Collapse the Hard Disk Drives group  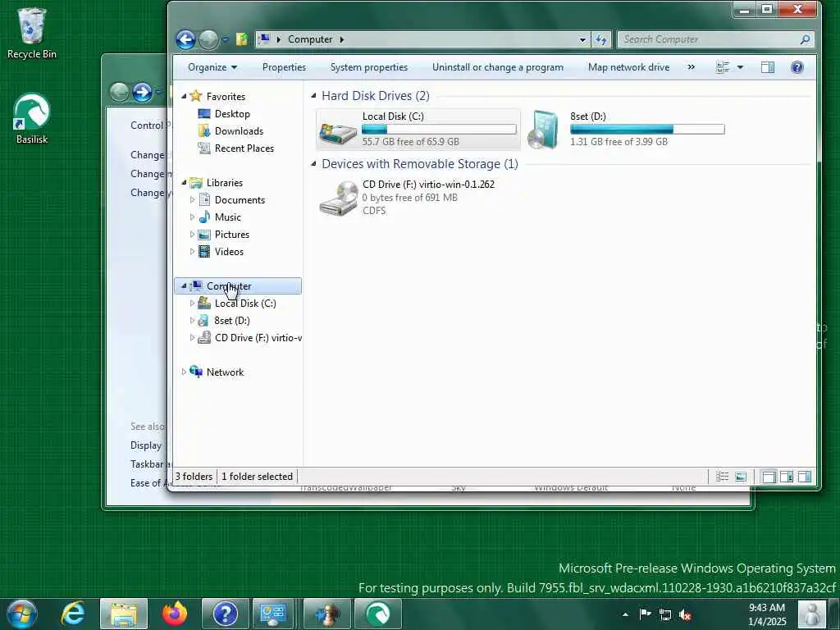[x=313, y=96]
